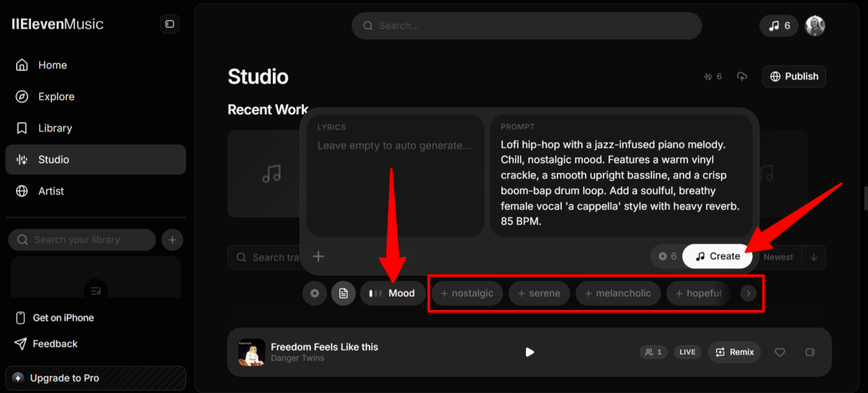The height and width of the screenshot is (393, 868).
Task: Click the Publish button
Action: 794,76
